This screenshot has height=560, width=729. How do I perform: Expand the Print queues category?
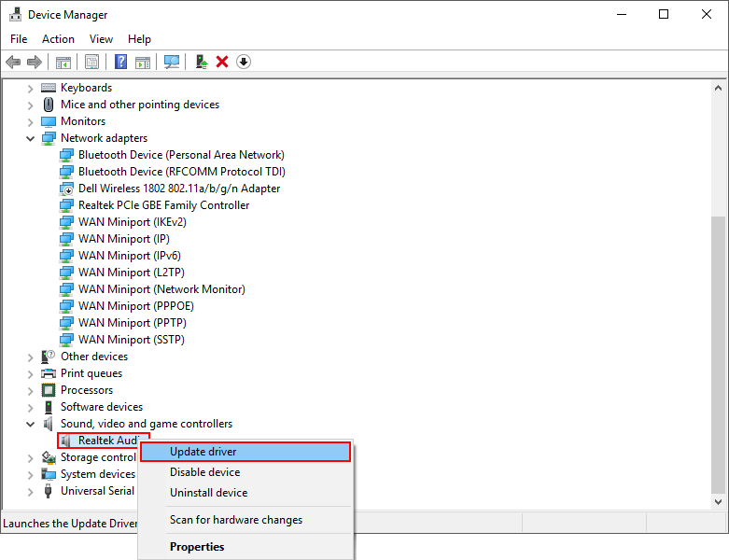point(30,374)
